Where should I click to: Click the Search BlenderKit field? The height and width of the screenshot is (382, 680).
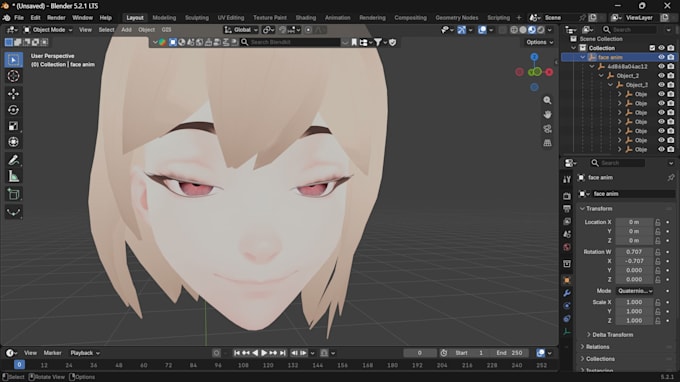[x=290, y=42]
